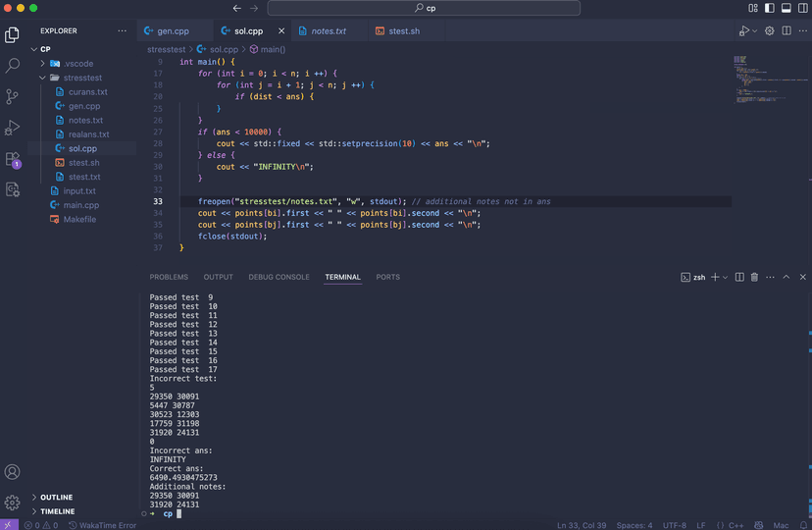Screen dimensions: 812x530
Task: Toggle the primary side bar visibility
Action: [769, 8]
